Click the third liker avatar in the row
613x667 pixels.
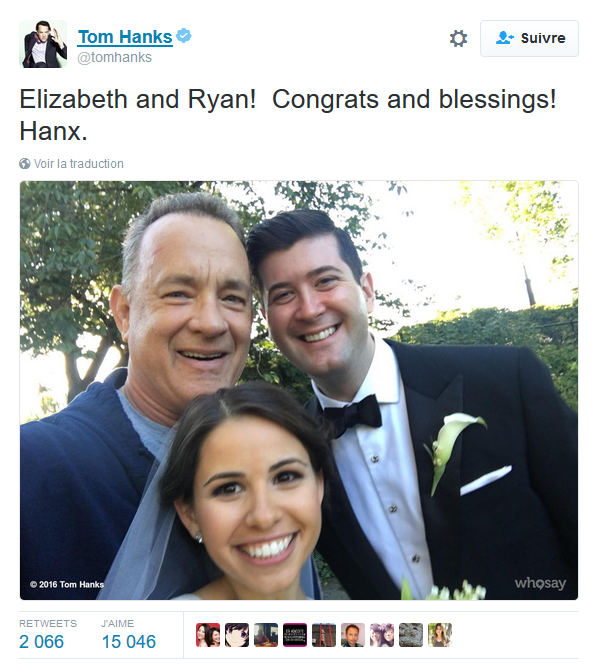click(x=266, y=635)
